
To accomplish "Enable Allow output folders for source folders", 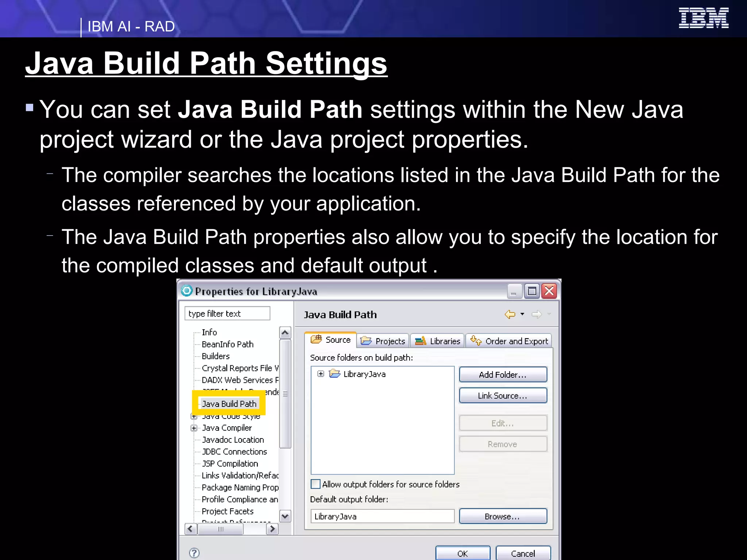I will pos(316,484).
